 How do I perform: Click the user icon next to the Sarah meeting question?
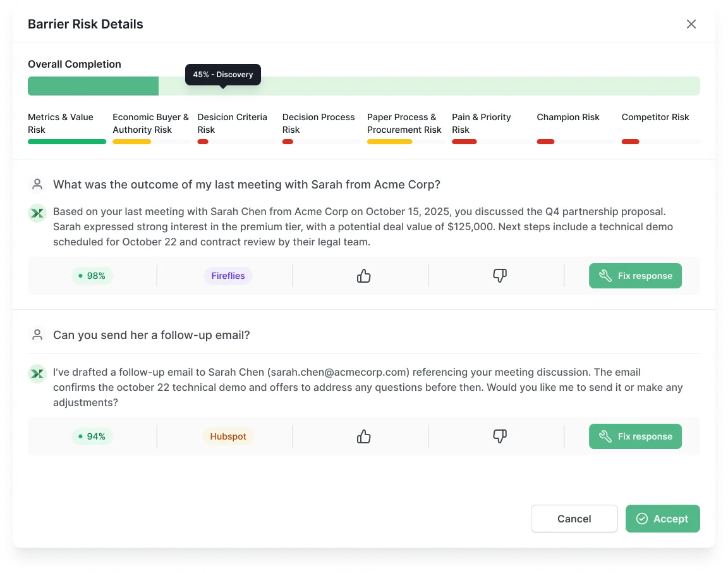[37, 184]
